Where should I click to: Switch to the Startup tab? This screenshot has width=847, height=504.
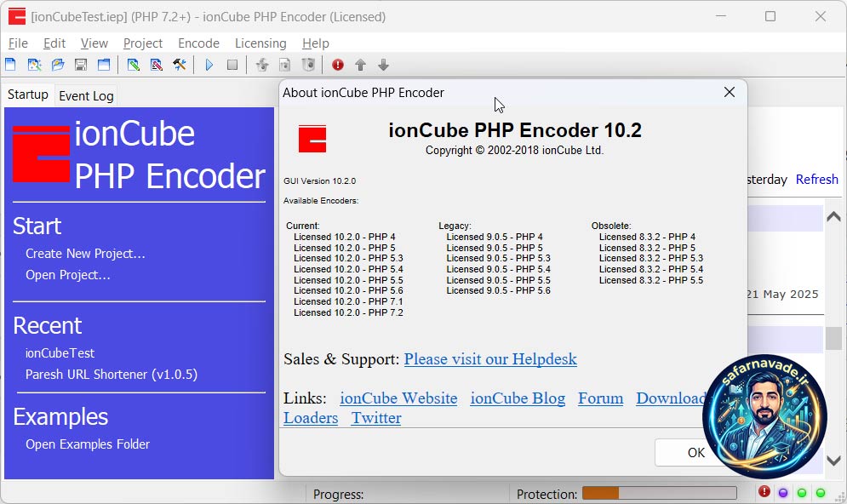tap(27, 94)
